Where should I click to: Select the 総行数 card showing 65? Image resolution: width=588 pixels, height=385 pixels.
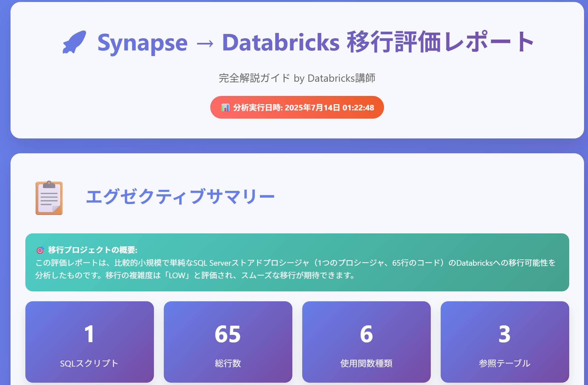coord(228,342)
